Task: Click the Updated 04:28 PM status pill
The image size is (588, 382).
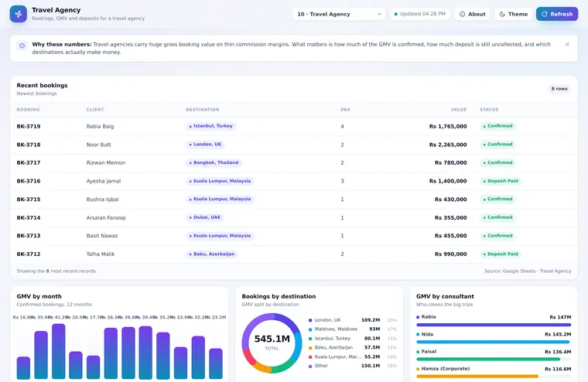Action: 419,14
